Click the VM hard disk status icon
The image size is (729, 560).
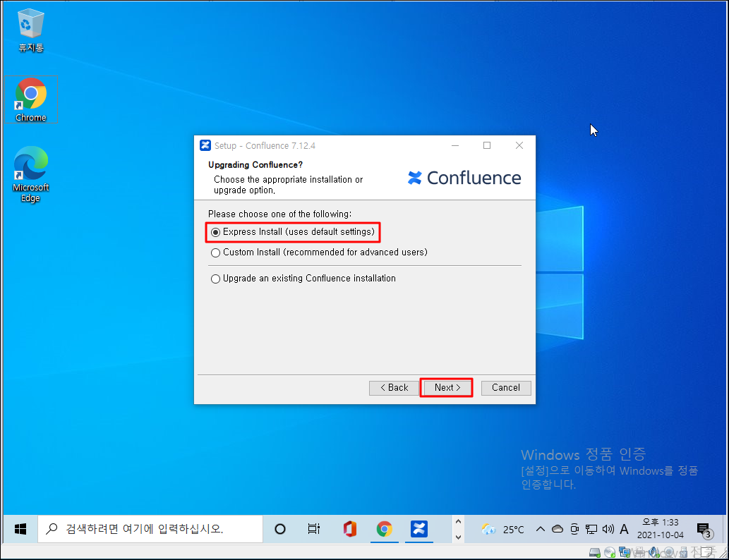(x=595, y=552)
